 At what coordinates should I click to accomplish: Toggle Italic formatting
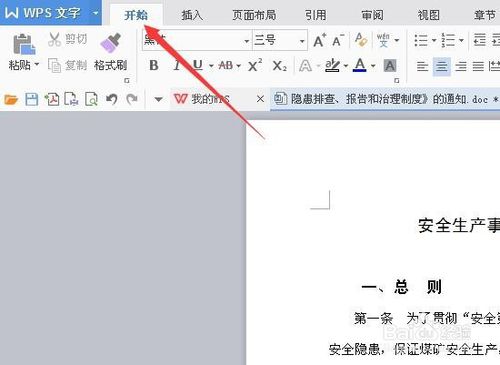point(176,65)
